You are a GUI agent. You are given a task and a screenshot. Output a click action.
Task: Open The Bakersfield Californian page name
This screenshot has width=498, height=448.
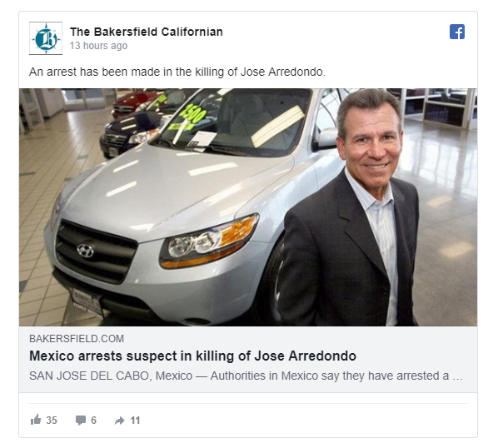(x=147, y=32)
